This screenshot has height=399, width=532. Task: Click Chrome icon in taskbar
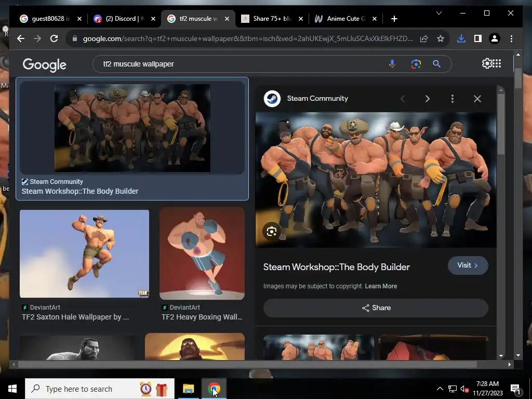[214, 389]
